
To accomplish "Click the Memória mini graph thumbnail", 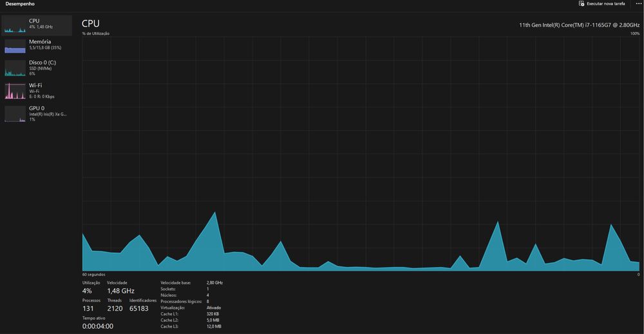I will pos(15,46).
